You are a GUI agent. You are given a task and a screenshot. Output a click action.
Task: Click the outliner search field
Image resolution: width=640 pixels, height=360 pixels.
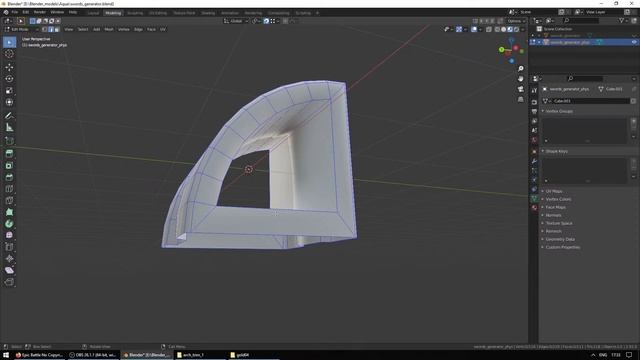581,20
